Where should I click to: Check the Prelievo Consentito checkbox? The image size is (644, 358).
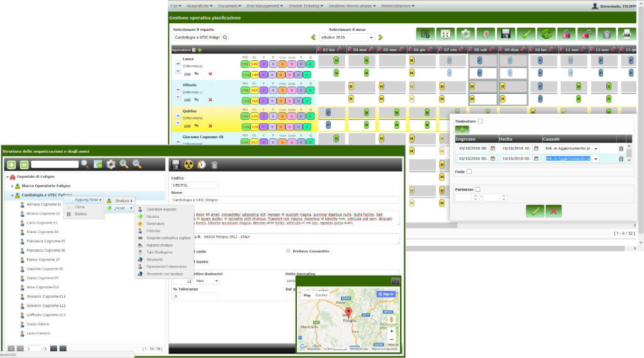[288, 251]
